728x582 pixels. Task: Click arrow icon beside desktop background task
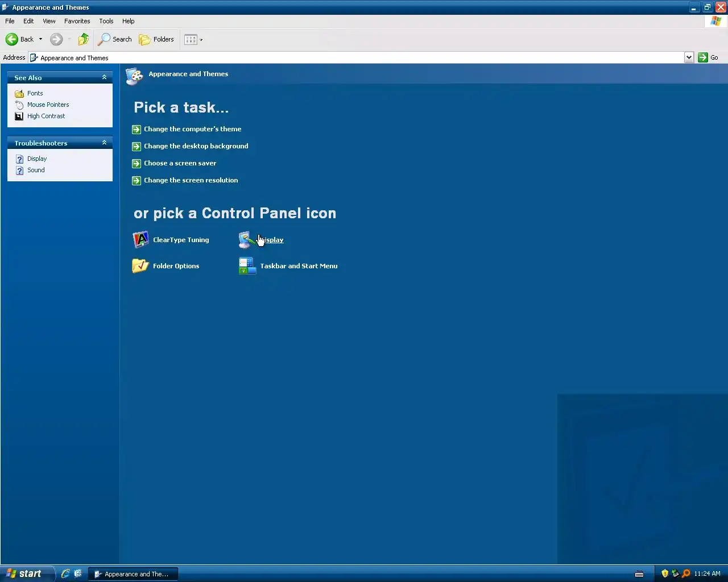(x=136, y=147)
